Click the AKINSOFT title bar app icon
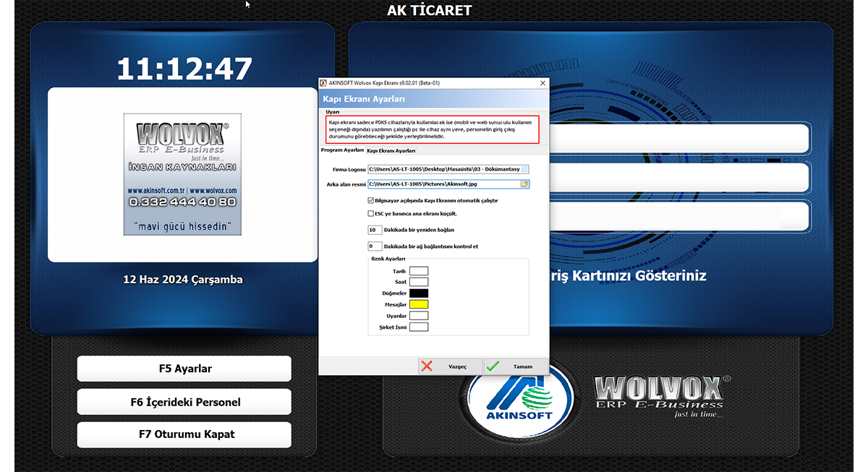 (x=323, y=83)
